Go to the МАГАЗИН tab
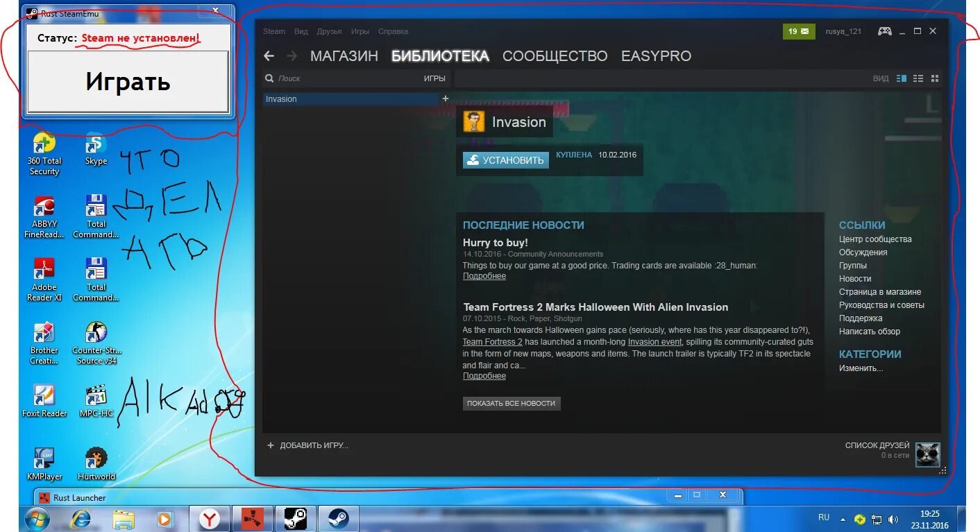The width and height of the screenshot is (980, 532). pos(344,56)
